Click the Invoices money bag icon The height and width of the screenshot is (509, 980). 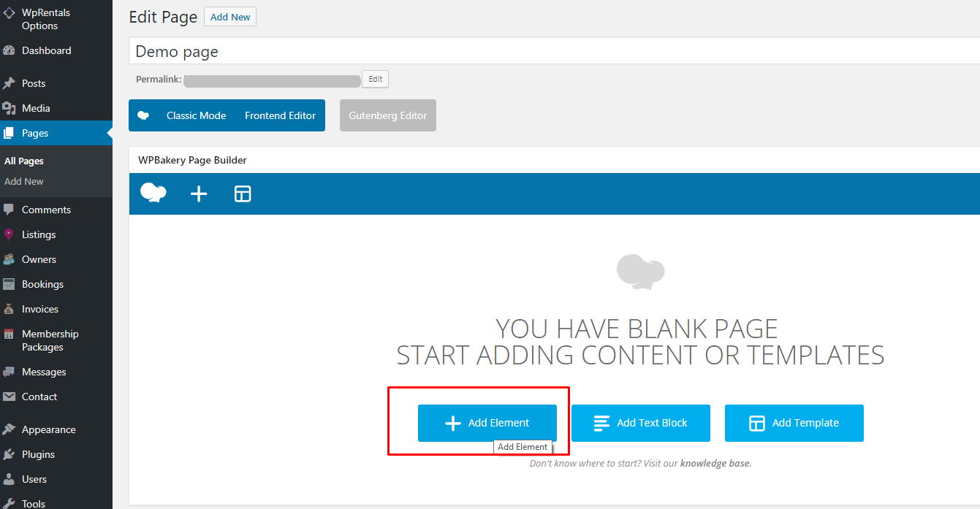[9, 309]
